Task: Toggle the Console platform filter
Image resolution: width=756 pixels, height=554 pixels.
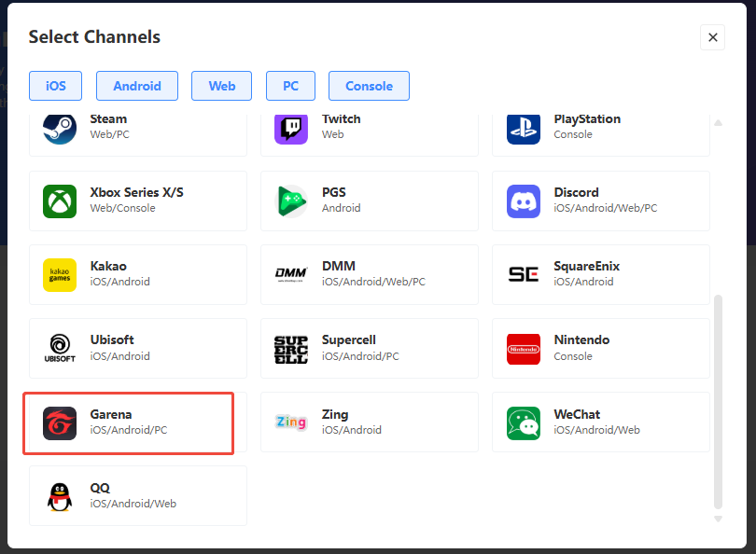Action: (370, 86)
